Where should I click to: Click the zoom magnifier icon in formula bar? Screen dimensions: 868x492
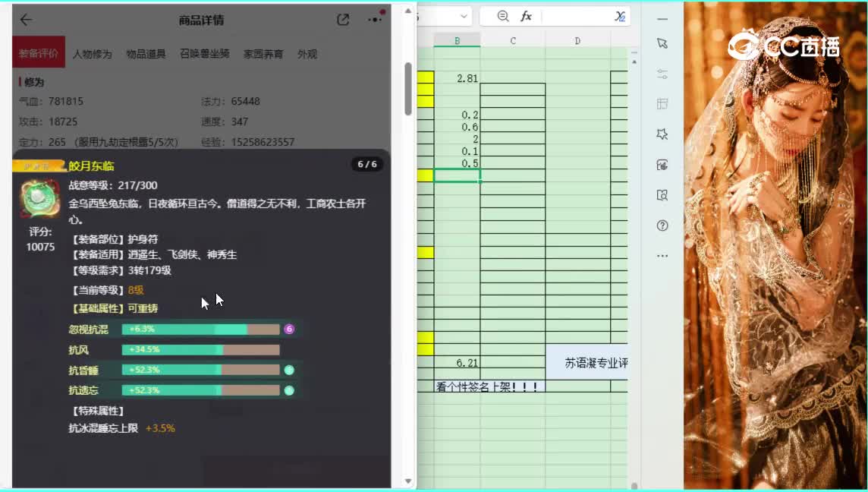tap(502, 16)
